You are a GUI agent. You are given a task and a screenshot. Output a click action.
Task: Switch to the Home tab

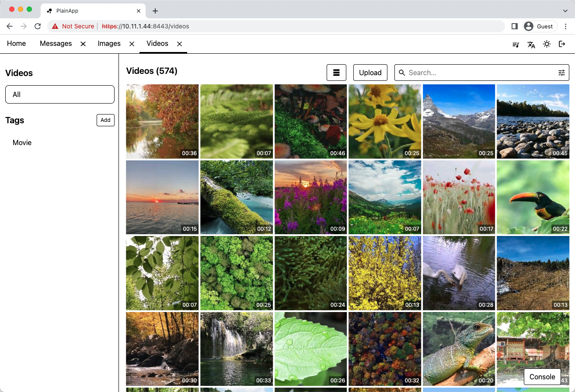pyautogui.click(x=16, y=44)
